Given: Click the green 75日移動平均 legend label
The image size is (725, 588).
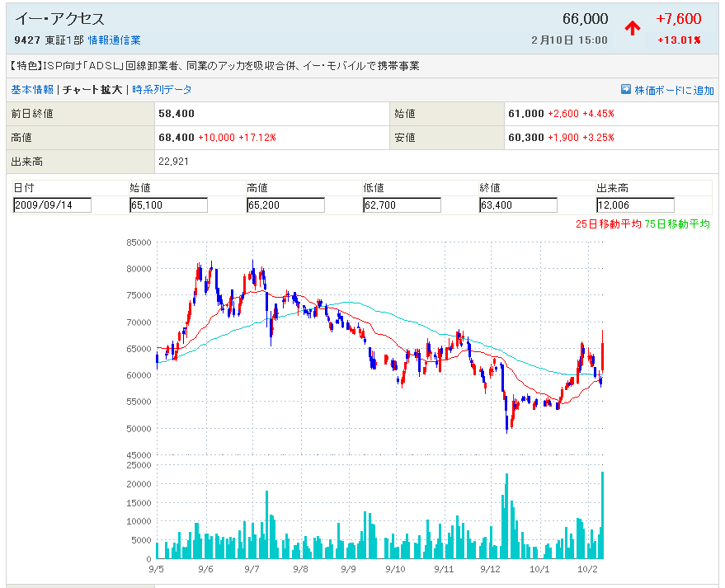Looking at the screenshot, I should (677, 224).
